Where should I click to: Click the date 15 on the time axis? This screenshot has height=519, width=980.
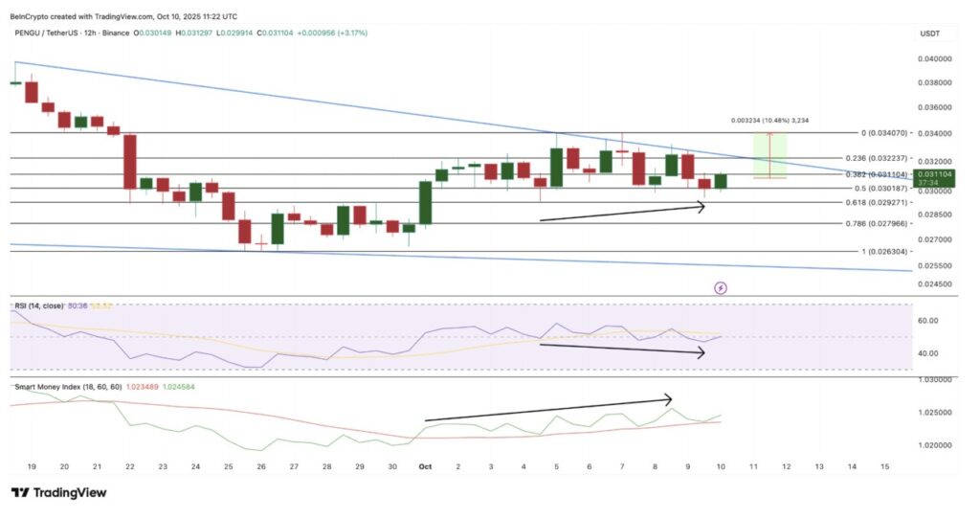(x=883, y=465)
